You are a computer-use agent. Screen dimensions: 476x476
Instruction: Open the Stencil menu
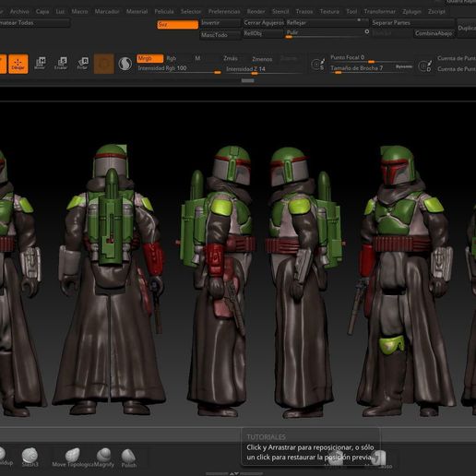(x=280, y=12)
